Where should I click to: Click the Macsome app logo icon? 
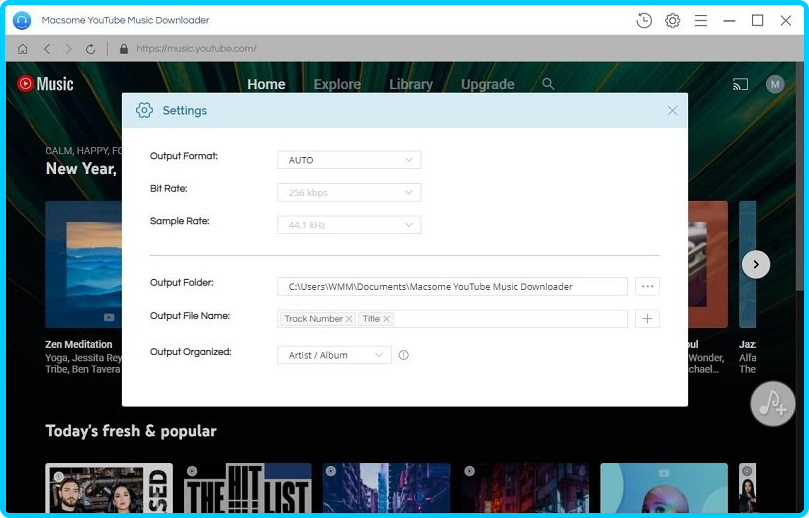point(22,21)
